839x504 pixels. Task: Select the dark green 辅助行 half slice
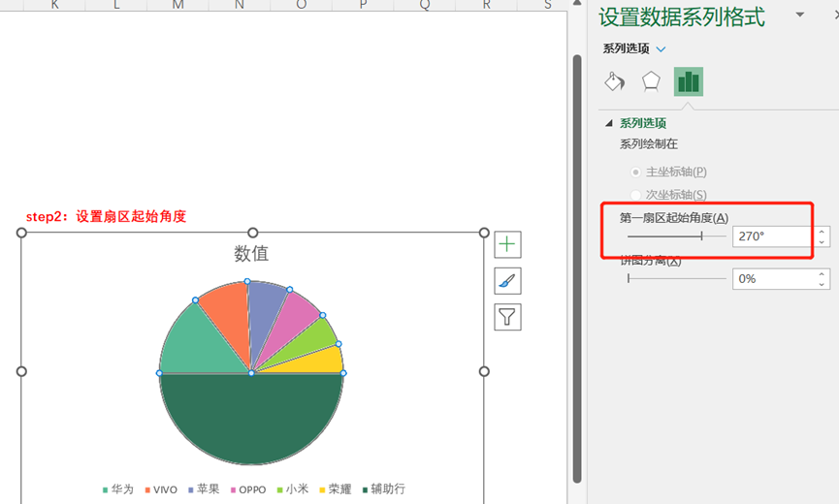pyautogui.click(x=251, y=417)
